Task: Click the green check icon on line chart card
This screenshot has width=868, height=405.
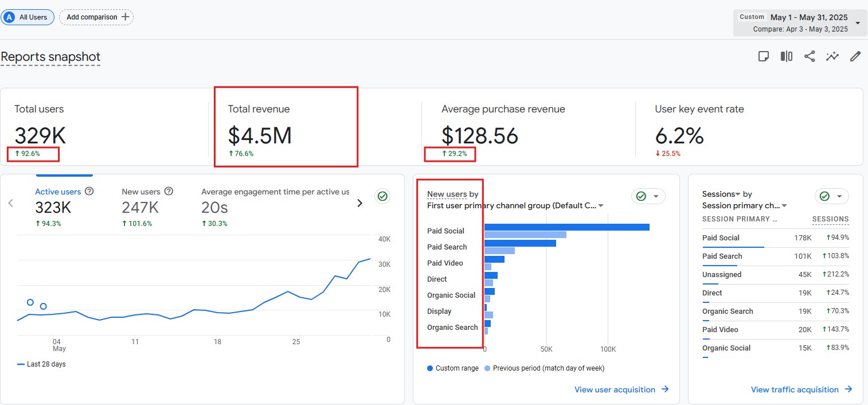Action: [x=382, y=196]
